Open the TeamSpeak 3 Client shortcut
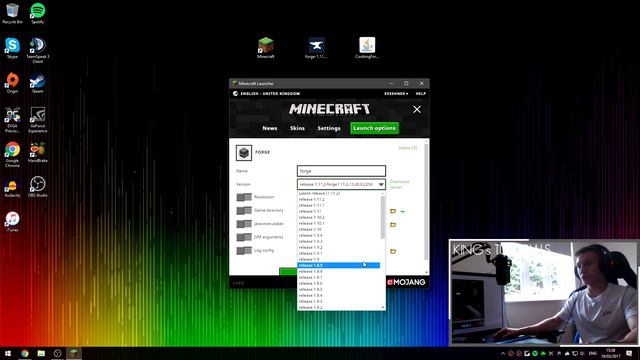Viewport: 640px width, 360px height. [38, 50]
